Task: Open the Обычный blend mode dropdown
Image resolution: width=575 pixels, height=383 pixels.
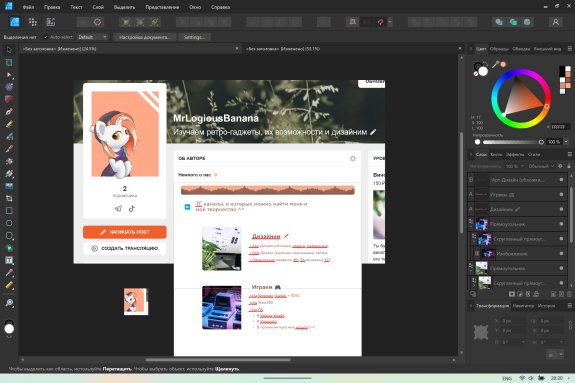Action: tap(541, 166)
